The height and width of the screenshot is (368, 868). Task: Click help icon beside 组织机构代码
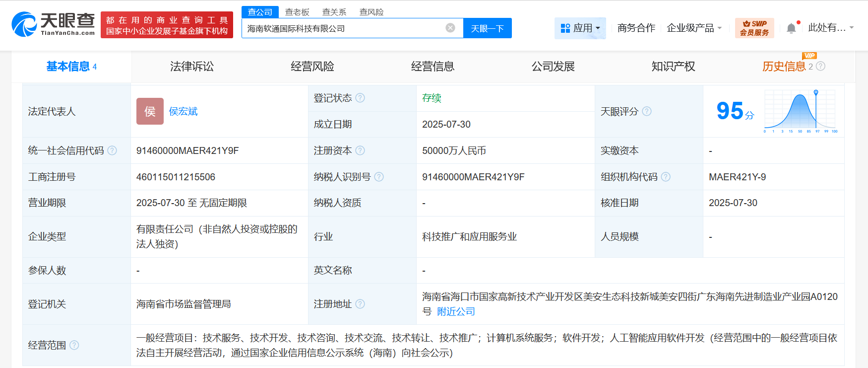click(666, 177)
